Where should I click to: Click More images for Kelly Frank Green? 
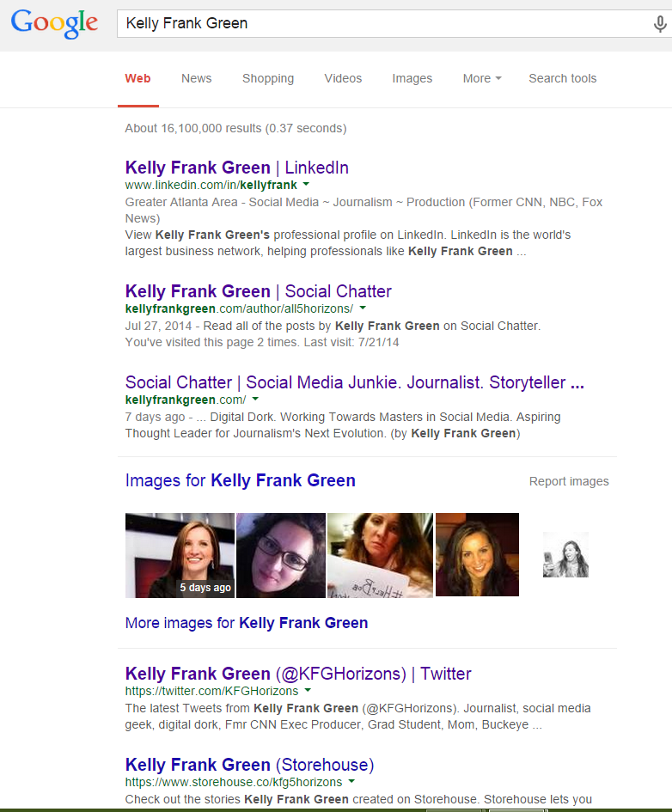point(247,623)
